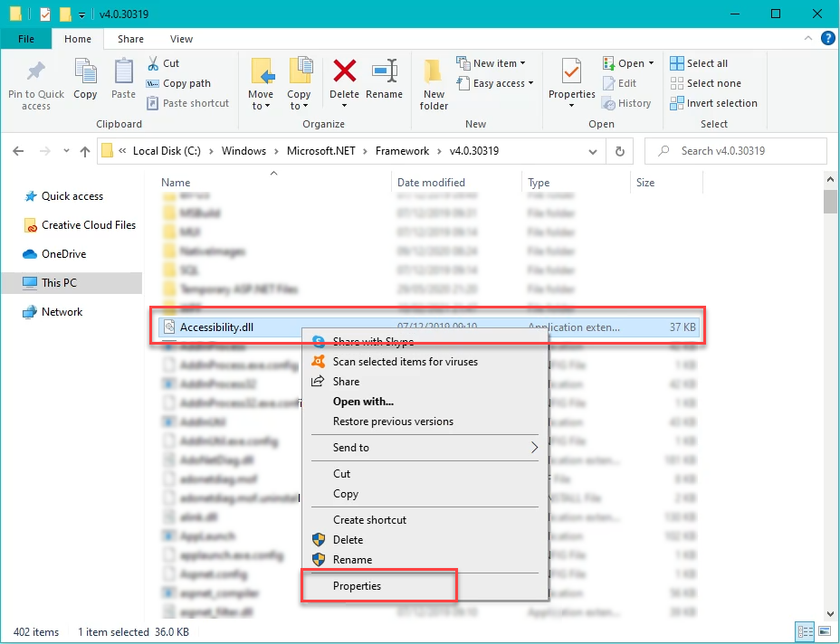Open Explorer help question mark

827,39
